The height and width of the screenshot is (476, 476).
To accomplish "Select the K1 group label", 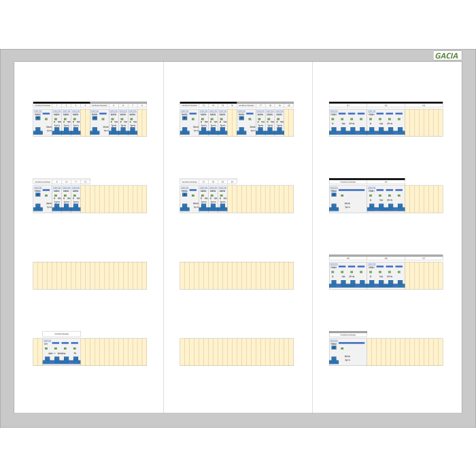I will [x=347, y=105].
